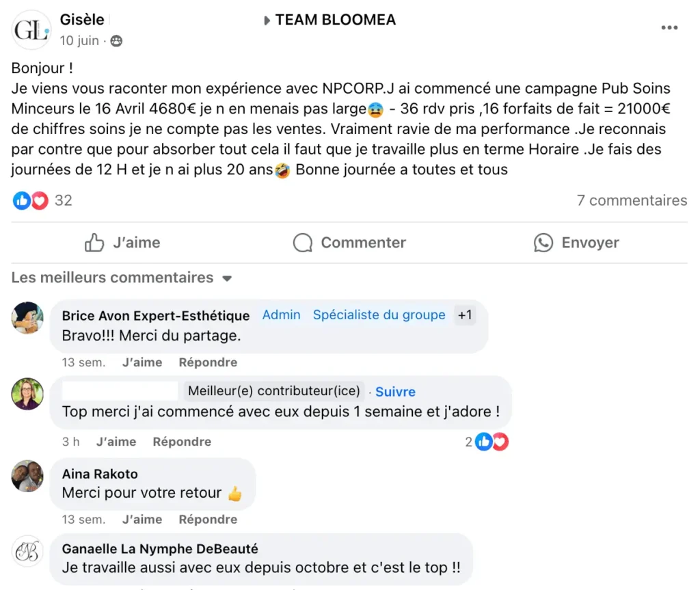Click Aina Rakoto's profile photo
This screenshot has width=700, height=590.
[x=28, y=476]
